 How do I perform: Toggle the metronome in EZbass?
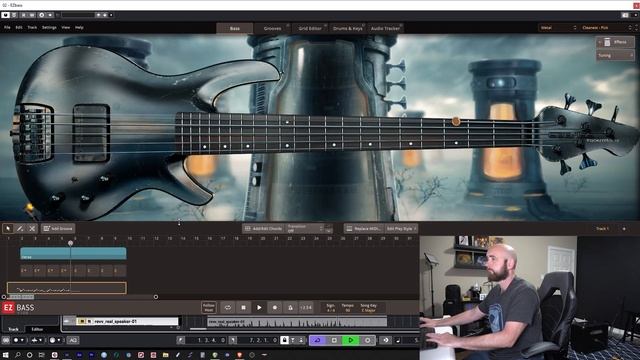coord(290,307)
